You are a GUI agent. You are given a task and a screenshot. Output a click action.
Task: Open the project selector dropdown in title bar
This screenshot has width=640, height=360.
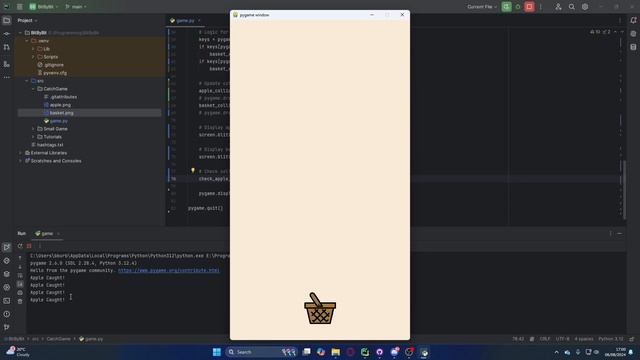pos(44,7)
